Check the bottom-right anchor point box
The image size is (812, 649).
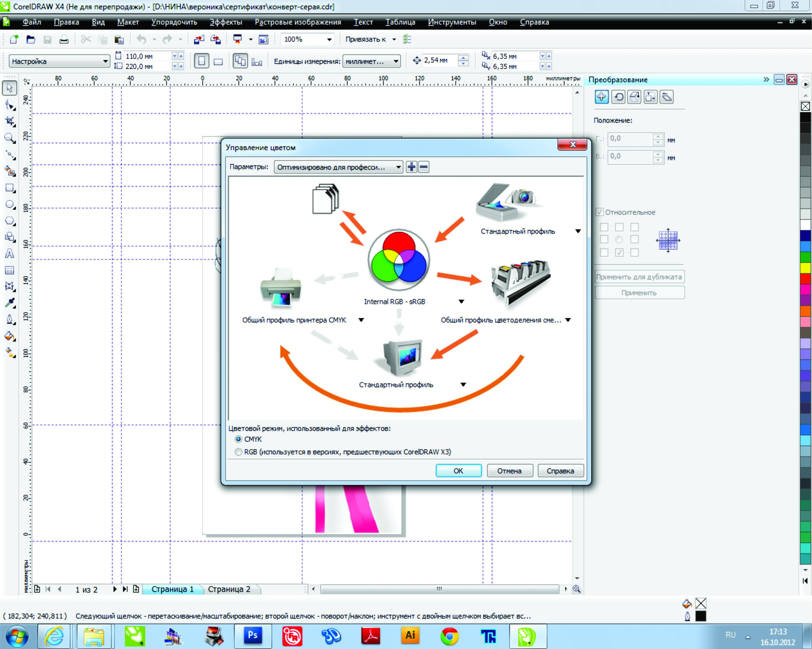point(635,252)
